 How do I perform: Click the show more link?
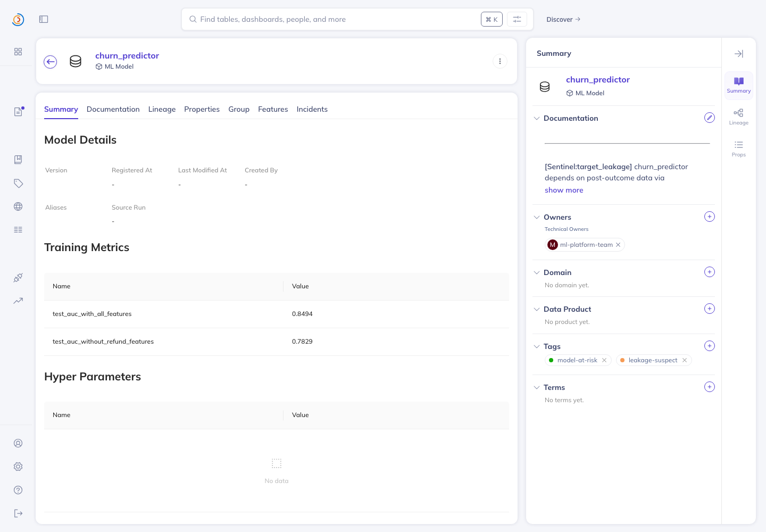(x=564, y=190)
